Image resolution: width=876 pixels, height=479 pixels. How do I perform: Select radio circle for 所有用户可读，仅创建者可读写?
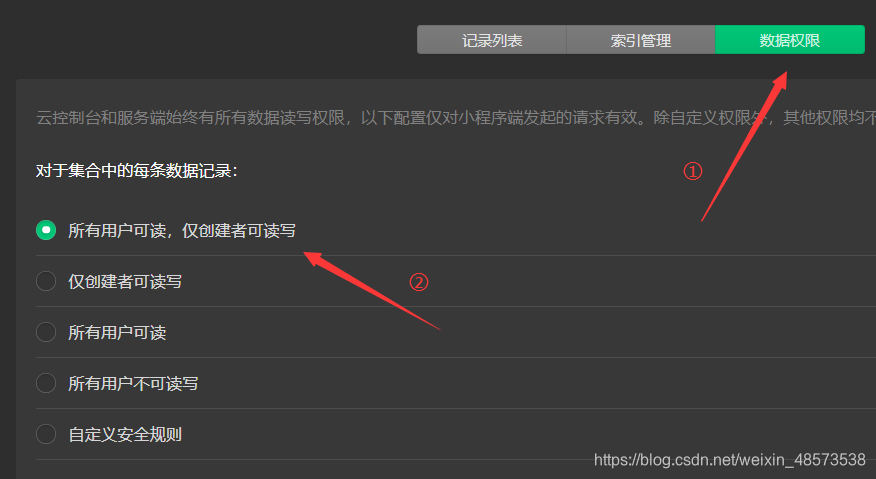46,230
